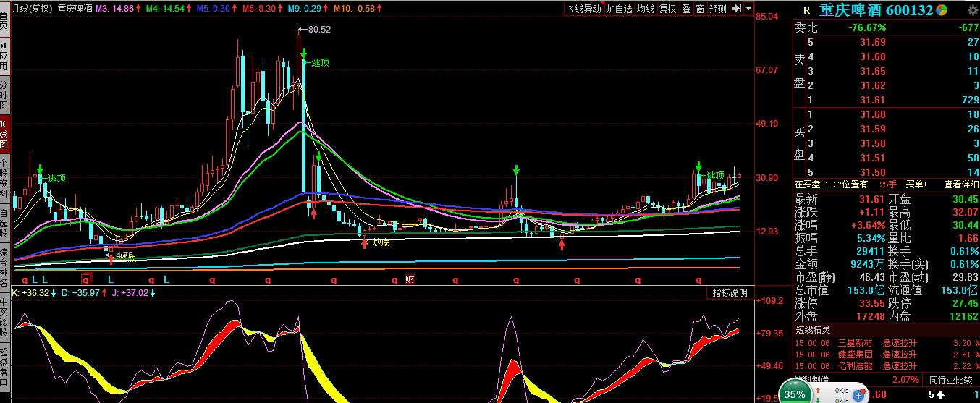Toggle 复权 price adjustment

[667, 9]
